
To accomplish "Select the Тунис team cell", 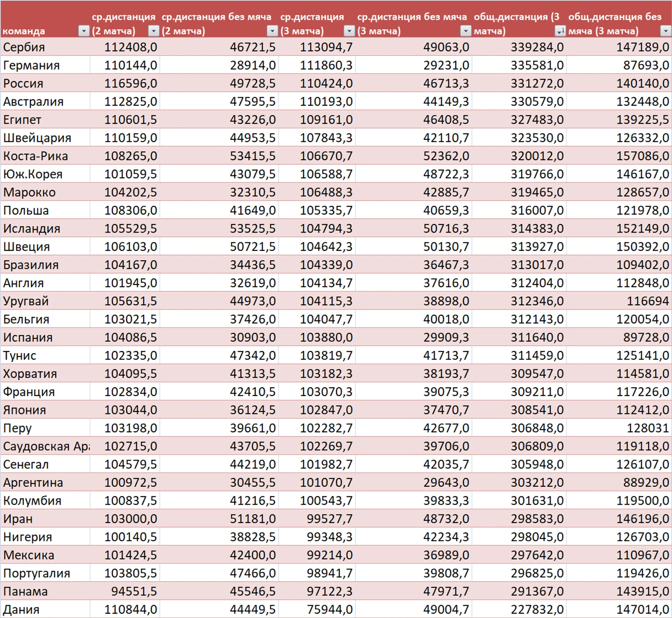I will [45, 356].
